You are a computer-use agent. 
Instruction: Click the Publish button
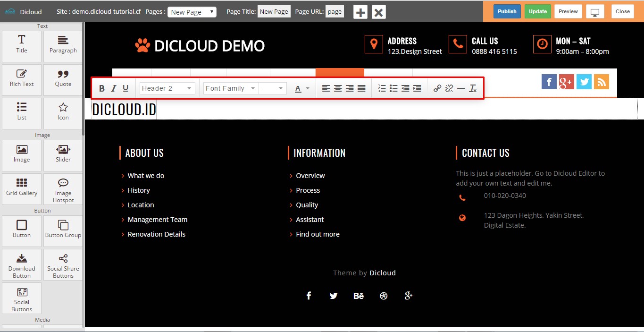click(x=507, y=11)
